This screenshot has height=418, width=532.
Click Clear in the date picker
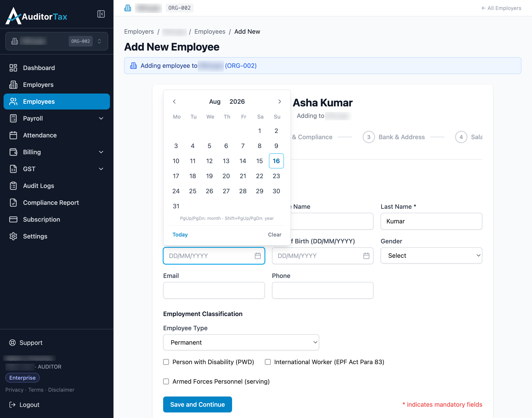coord(275,235)
